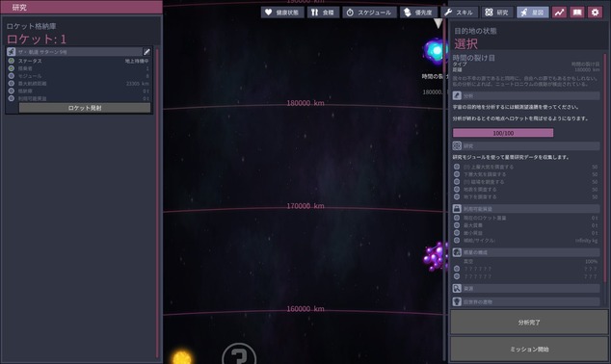Open the 優先度 priorities screen
Image resolution: width=611 pixels, height=364 pixels.
pos(418,13)
